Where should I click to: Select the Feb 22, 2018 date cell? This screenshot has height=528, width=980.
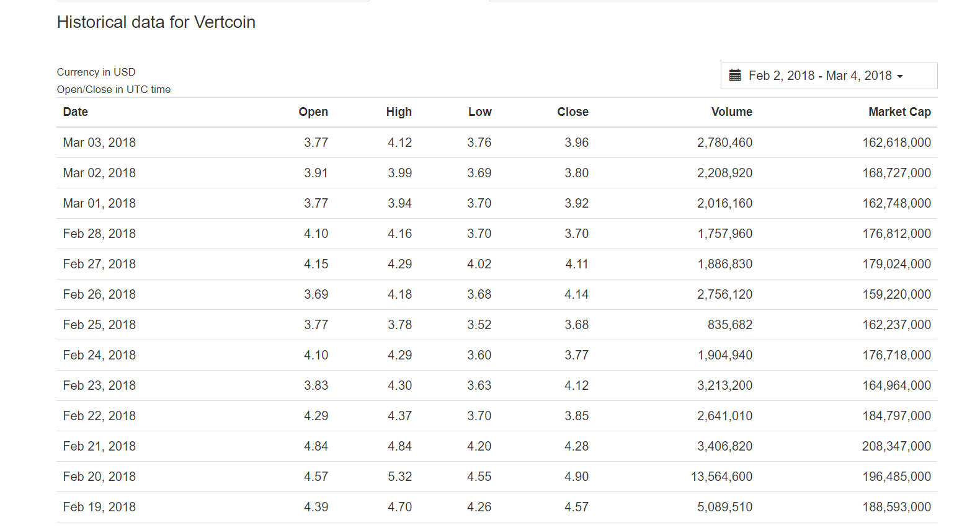[99, 416]
